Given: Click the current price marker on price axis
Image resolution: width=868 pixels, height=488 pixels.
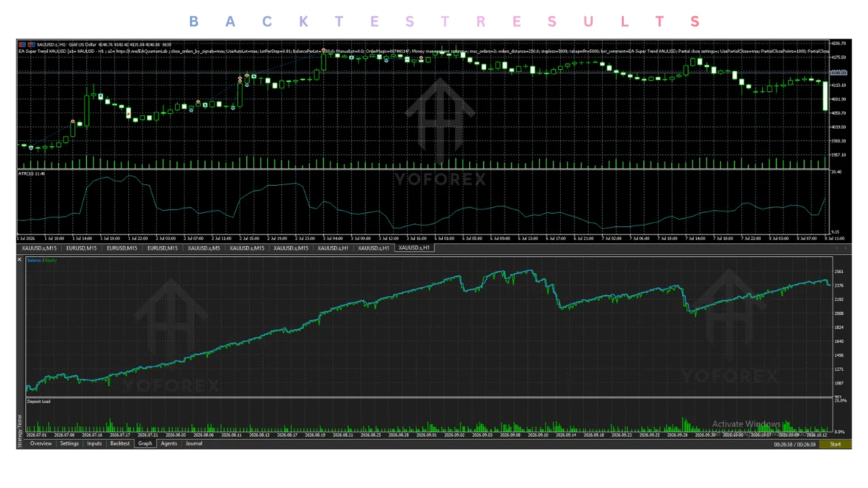Looking at the screenshot, I should pyautogui.click(x=839, y=73).
